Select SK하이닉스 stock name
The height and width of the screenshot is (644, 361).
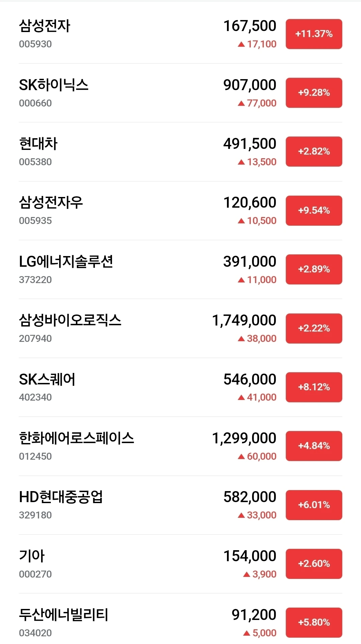click(53, 85)
